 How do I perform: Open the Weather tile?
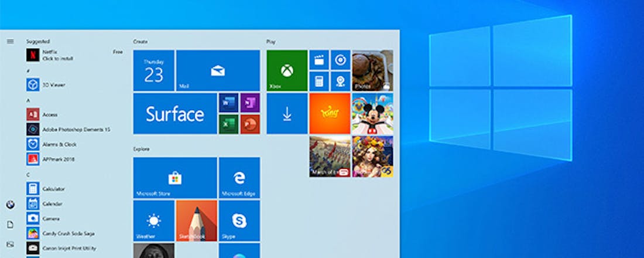click(x=153, y=220)
